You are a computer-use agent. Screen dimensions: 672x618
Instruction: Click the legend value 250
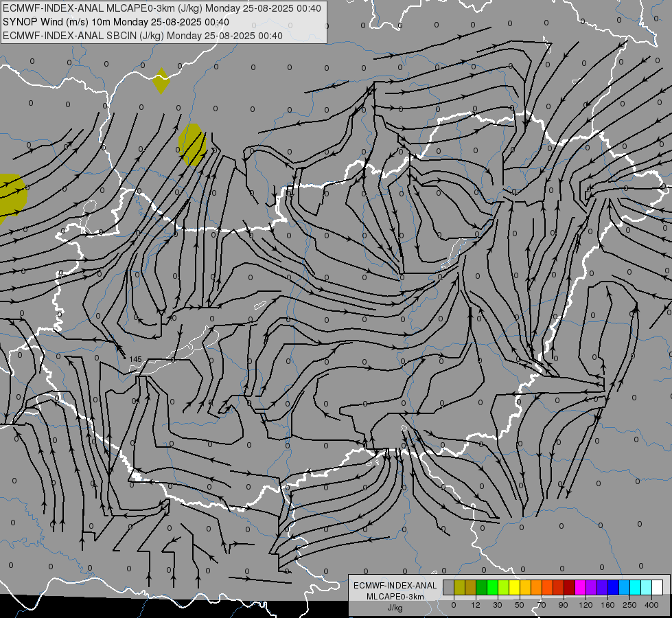coord(630,605)
